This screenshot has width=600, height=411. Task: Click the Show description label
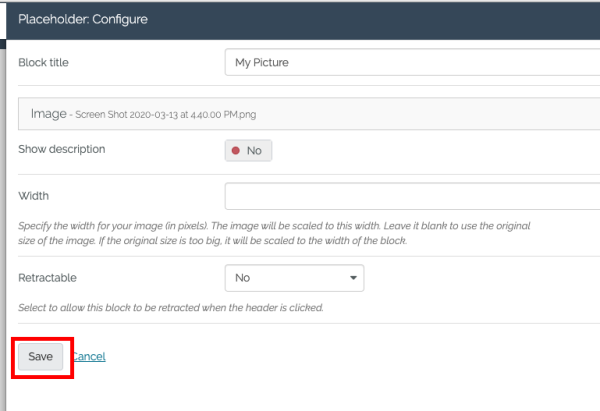61,149
